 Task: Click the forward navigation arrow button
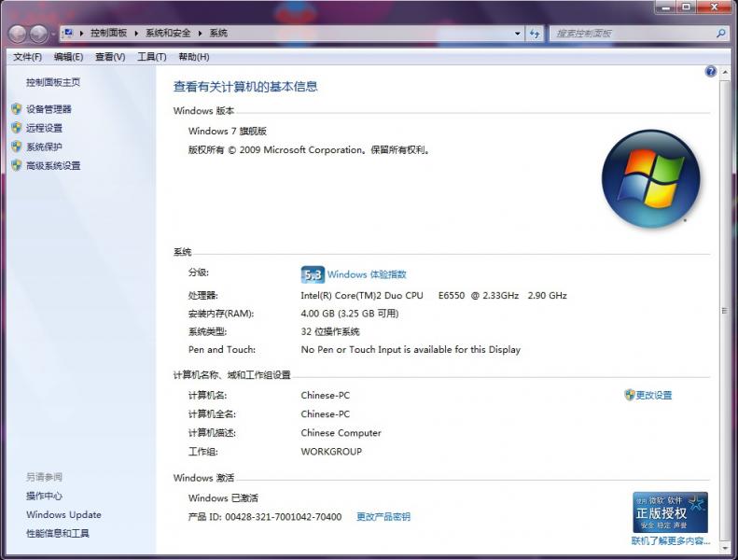[x=38, y=34]
